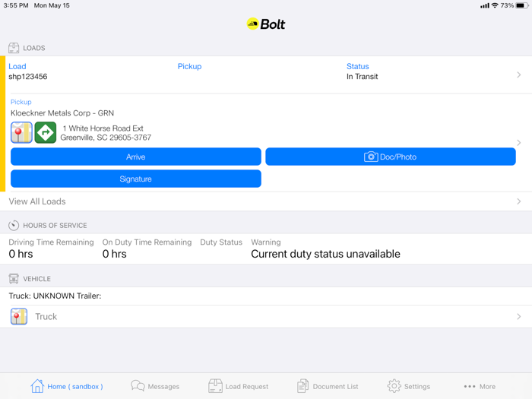Switch to Home (sandbox) tab

[67, 386]
